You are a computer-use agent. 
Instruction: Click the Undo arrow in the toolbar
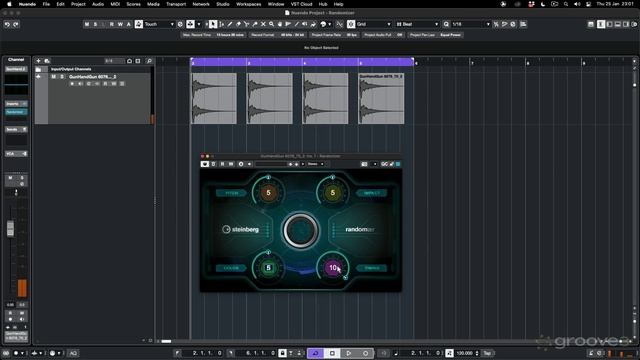coord(7,24)
